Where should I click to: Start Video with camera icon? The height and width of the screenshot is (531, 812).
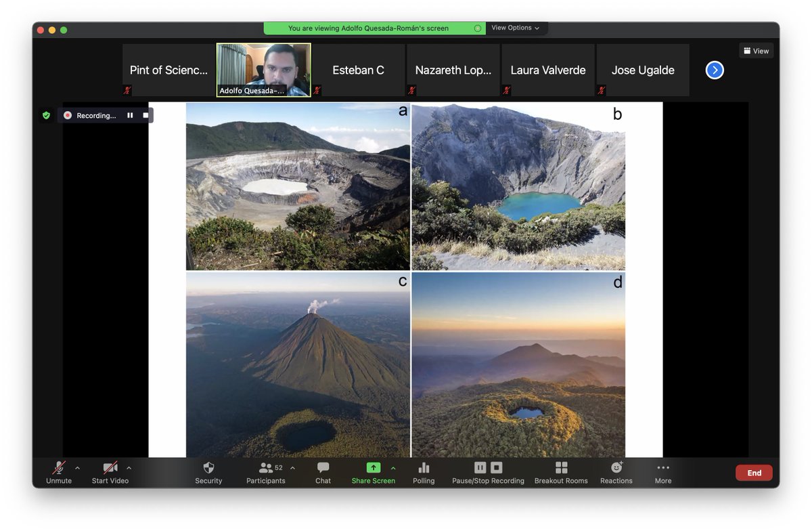coord(110,472)
